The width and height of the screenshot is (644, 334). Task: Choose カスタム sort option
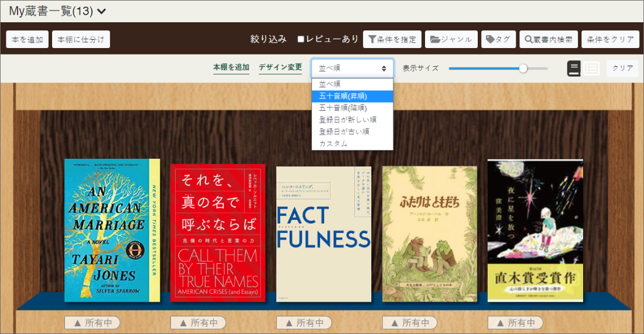[x=333, y=144]
